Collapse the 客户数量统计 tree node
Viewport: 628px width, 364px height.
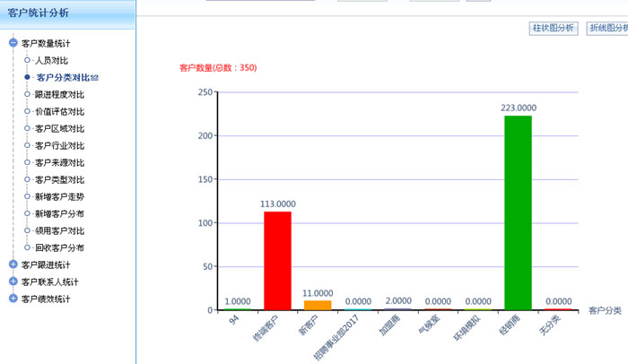[13, 43]
